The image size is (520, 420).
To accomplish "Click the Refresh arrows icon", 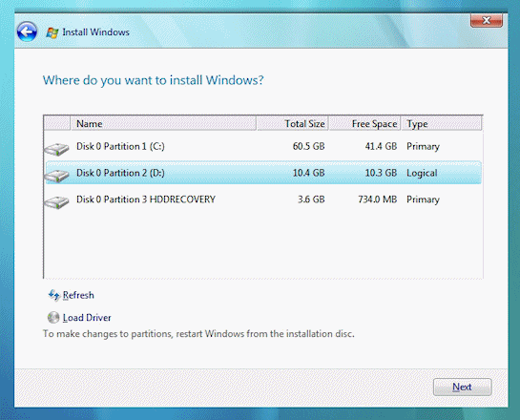I will point(54,295).
